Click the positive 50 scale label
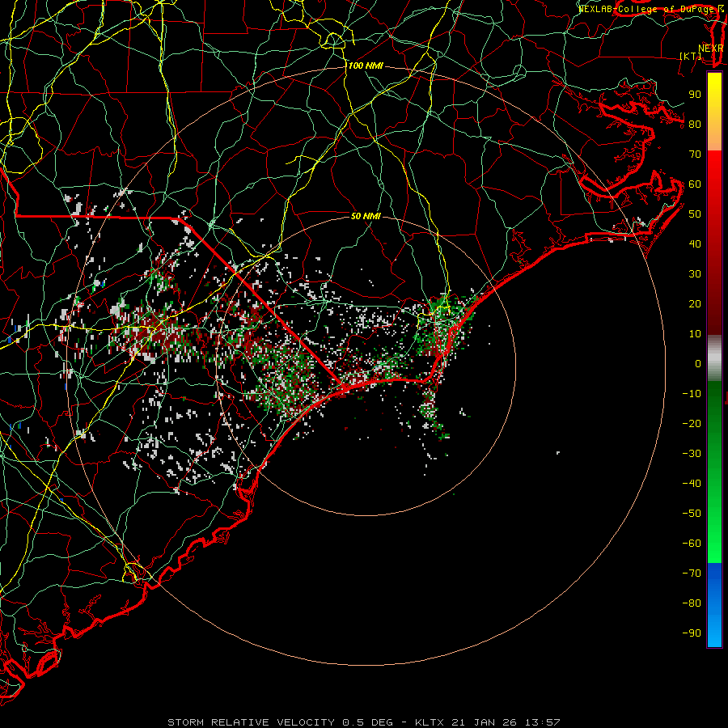Image resolution: width=728 pixels, height=728 pixels. (x=695, y=214)
